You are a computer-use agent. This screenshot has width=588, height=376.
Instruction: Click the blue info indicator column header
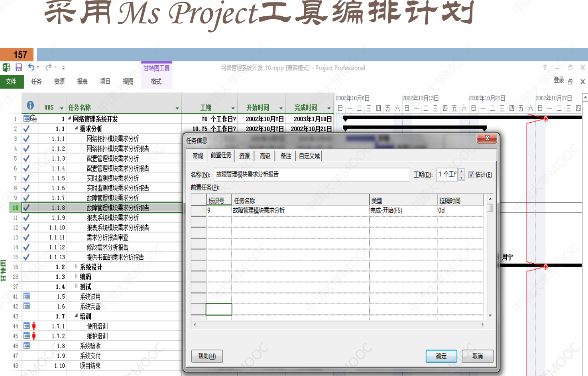pos(30,105)
